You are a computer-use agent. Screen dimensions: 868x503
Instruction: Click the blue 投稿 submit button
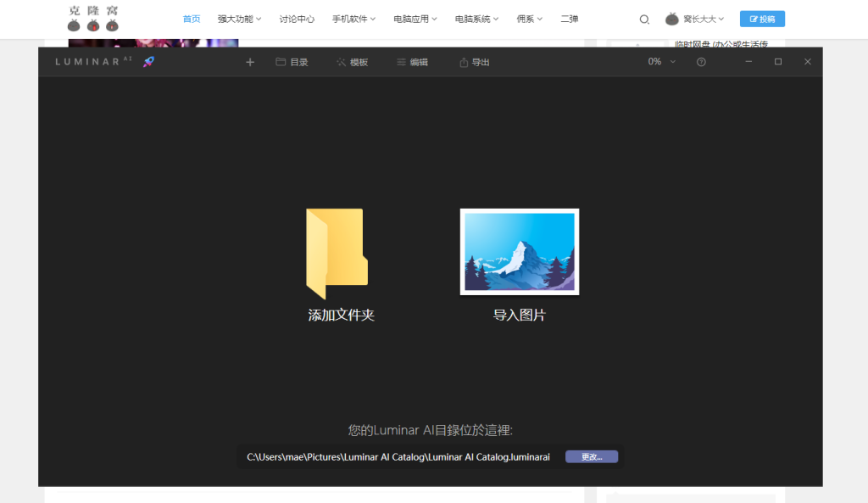tap(762, 19)
